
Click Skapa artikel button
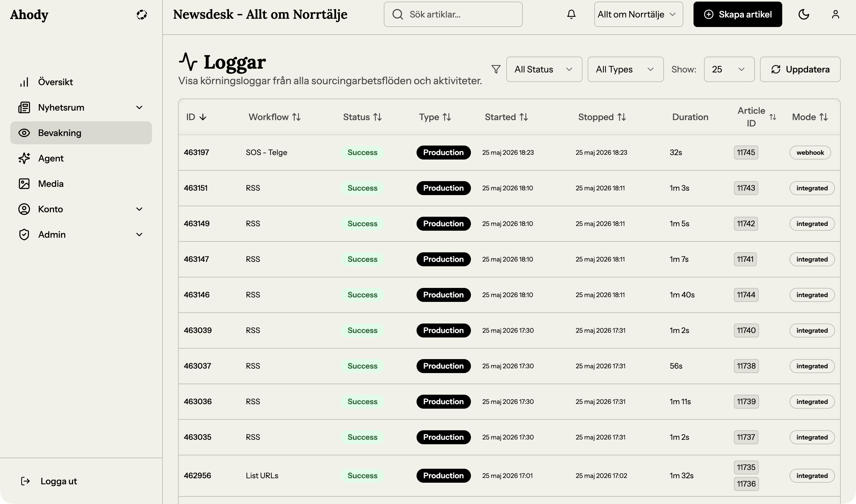tap(737, 14)
